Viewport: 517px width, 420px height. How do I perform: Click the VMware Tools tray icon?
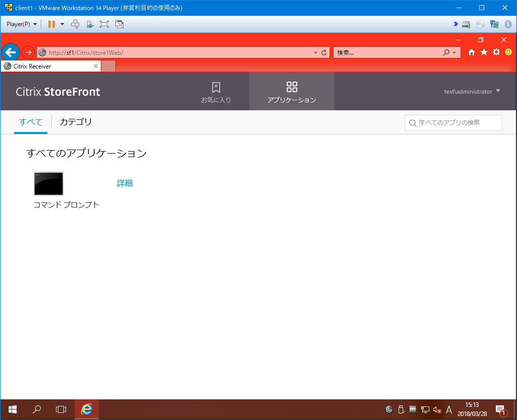pos(413,409)
